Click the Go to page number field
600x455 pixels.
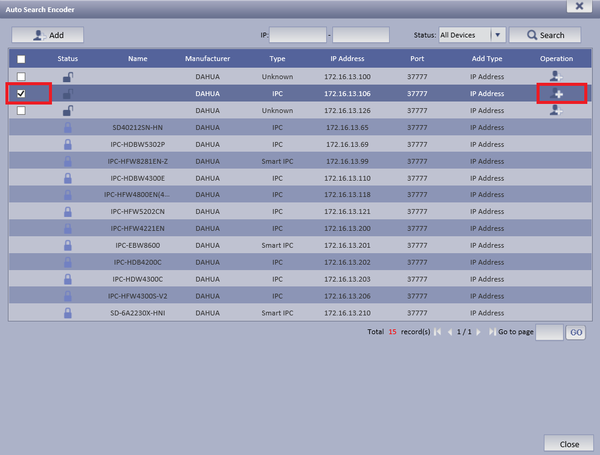click(x=549, y=332)
